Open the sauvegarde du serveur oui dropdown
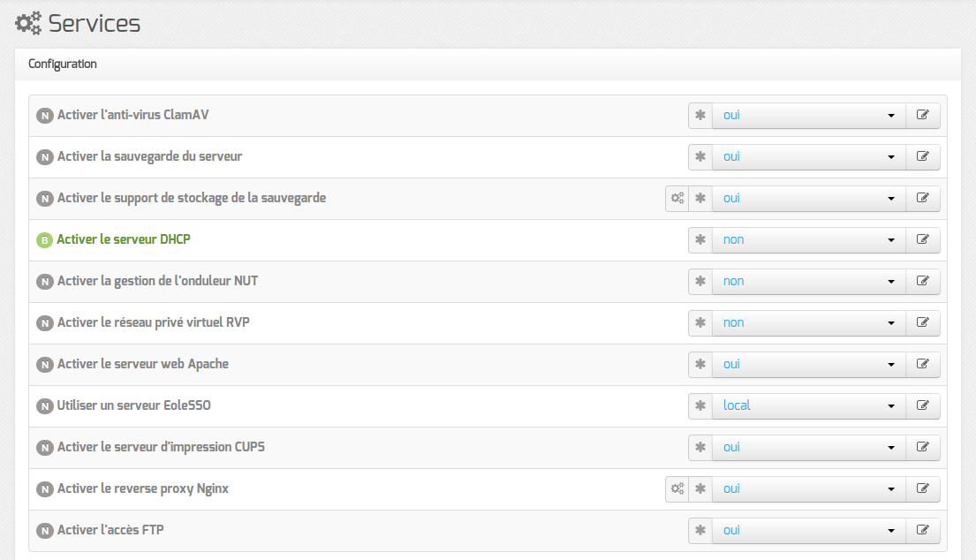Viewport: 976px width, 560px height. 808,157
